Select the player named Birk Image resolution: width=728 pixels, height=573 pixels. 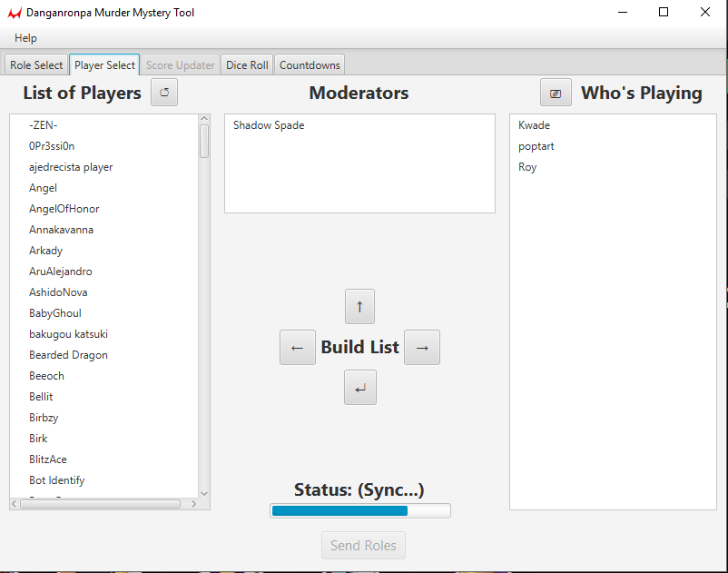(x=104, y=439)
